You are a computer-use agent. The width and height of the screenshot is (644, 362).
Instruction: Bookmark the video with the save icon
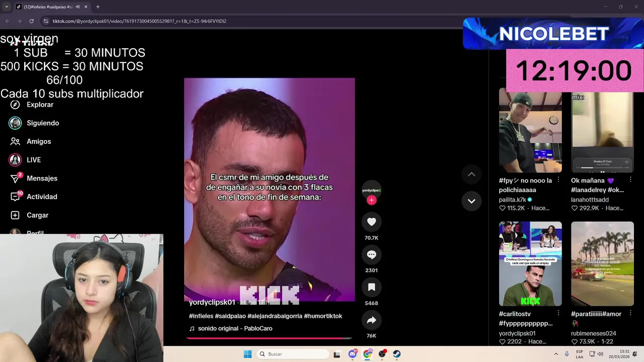[x=371, y=287]
